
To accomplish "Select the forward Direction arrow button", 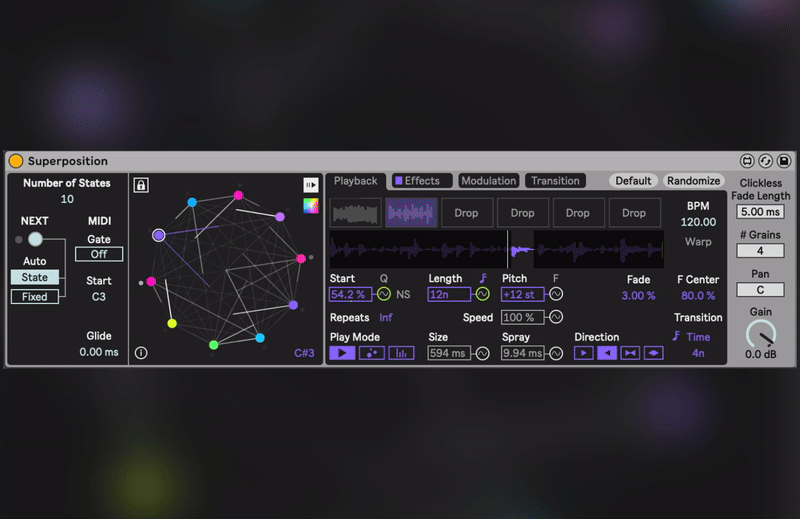I will click(x=583, y=353).
